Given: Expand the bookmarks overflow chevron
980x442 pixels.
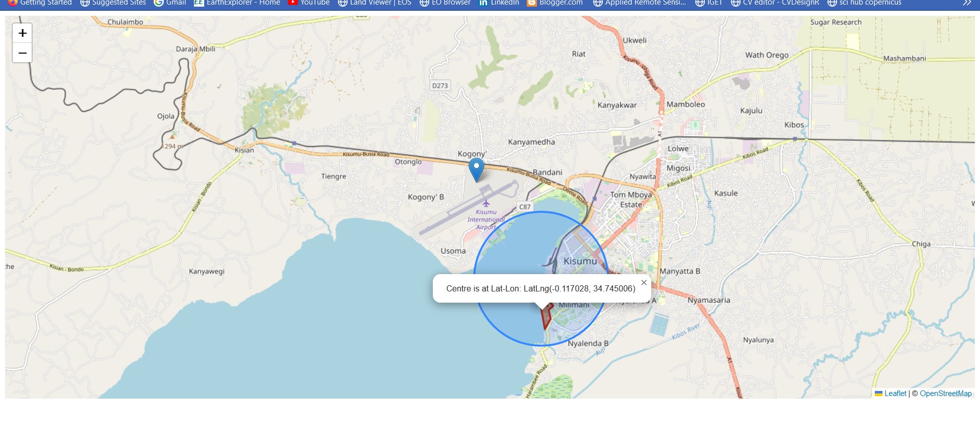Looking at the screenshot, I should (967, 3).
